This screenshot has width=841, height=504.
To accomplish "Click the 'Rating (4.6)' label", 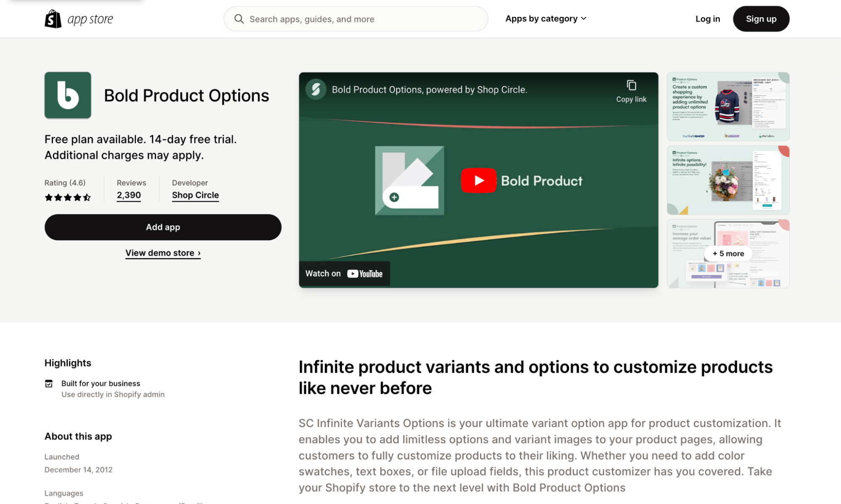I will (65, 183).
